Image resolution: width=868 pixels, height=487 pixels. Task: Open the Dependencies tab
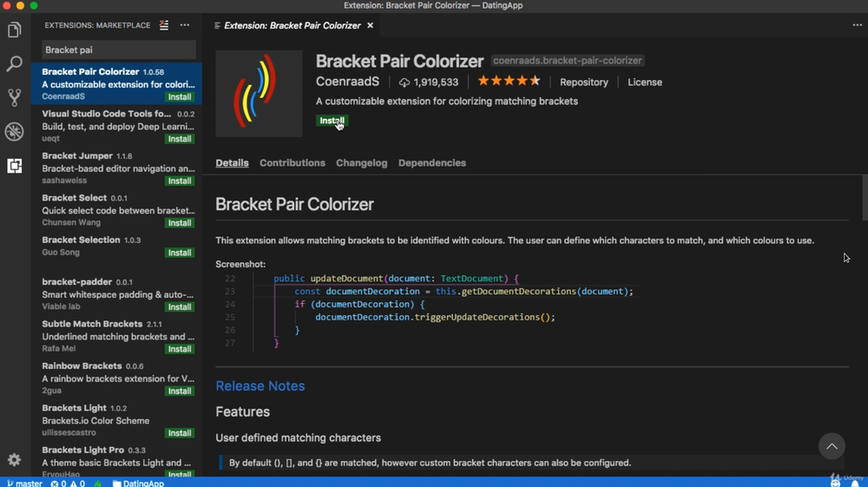[x=432, y=163]
